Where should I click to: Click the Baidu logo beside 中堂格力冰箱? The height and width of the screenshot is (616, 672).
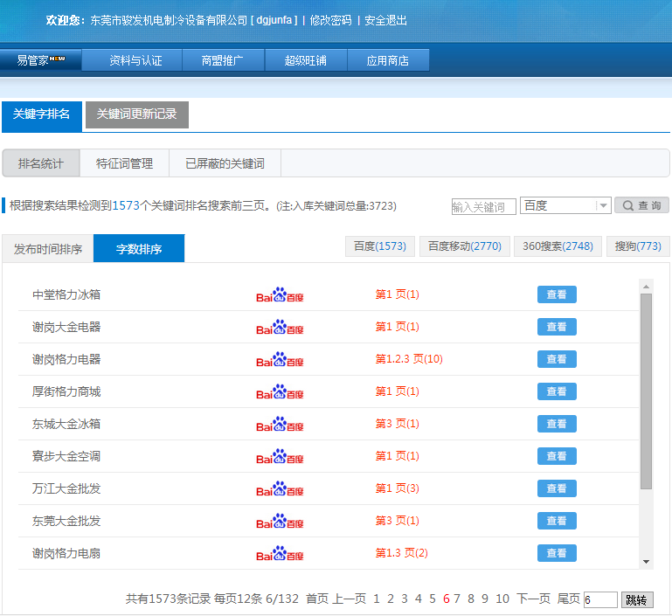coord(280,295)
